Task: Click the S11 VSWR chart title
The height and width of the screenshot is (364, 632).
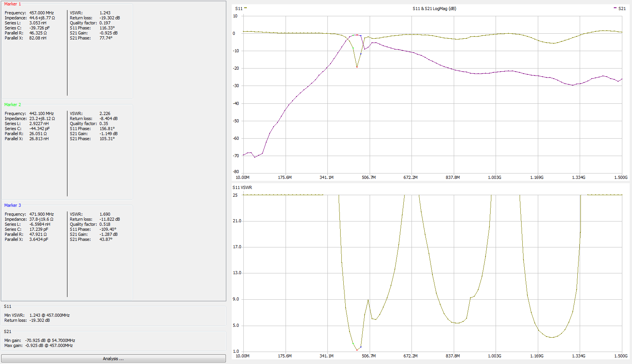Action: click(x=242, y=187)
